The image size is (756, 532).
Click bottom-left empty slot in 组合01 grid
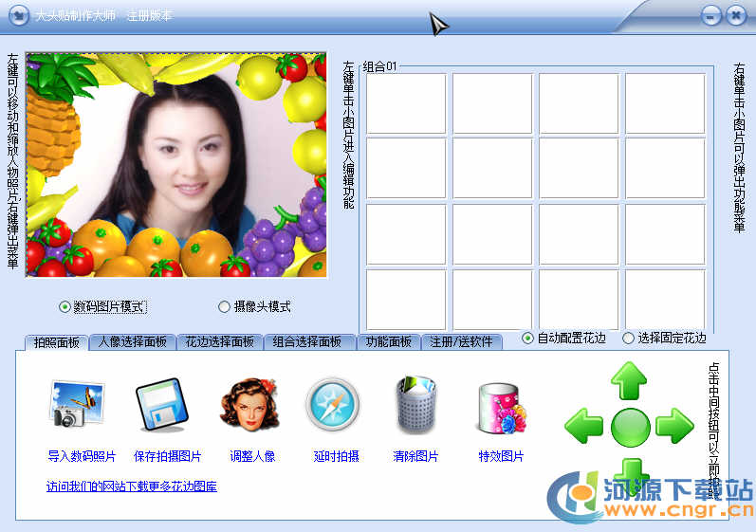coord(406,300)
